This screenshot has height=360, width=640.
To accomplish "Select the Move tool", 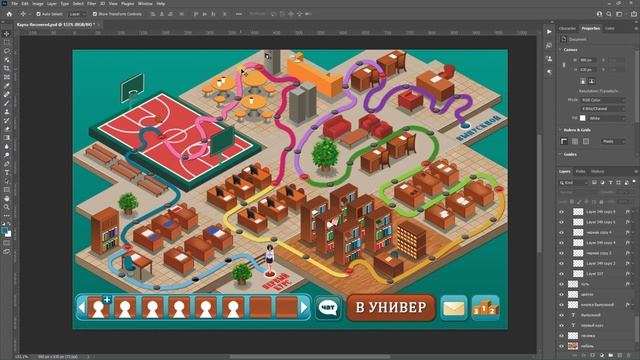I will pyautogui.click(x=7, y=34).
